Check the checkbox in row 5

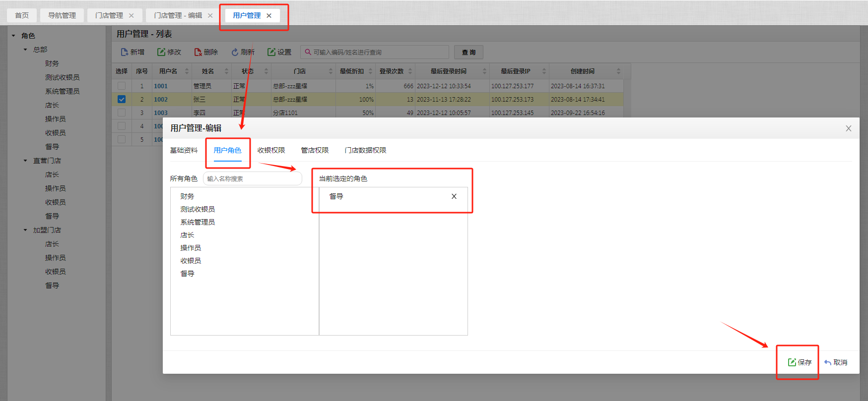122,139
